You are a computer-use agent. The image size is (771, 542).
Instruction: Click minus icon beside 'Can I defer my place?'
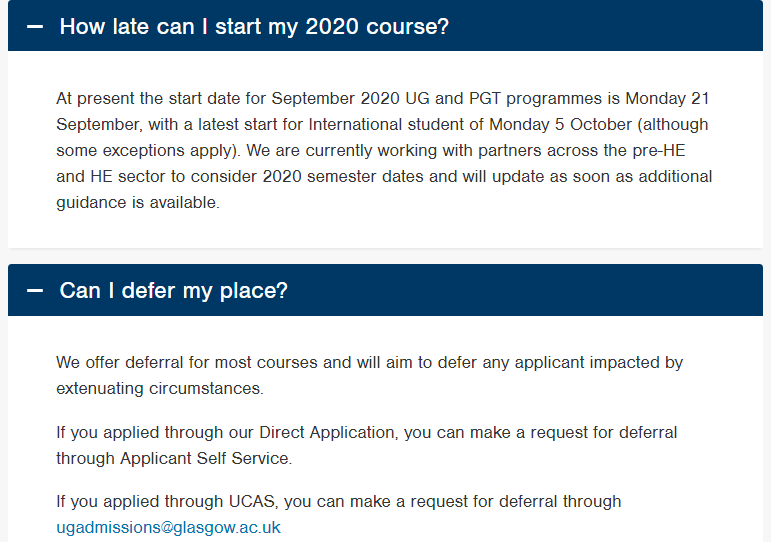[34, 291]
